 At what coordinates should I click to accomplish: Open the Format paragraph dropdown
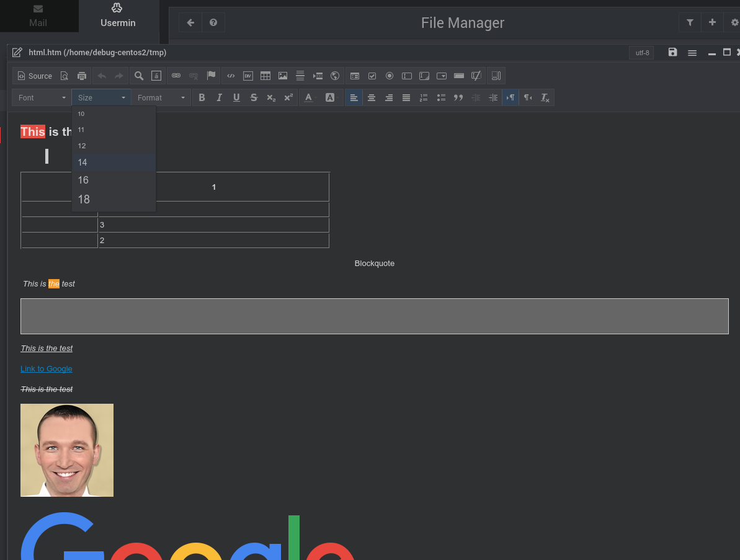click(161, 97)
